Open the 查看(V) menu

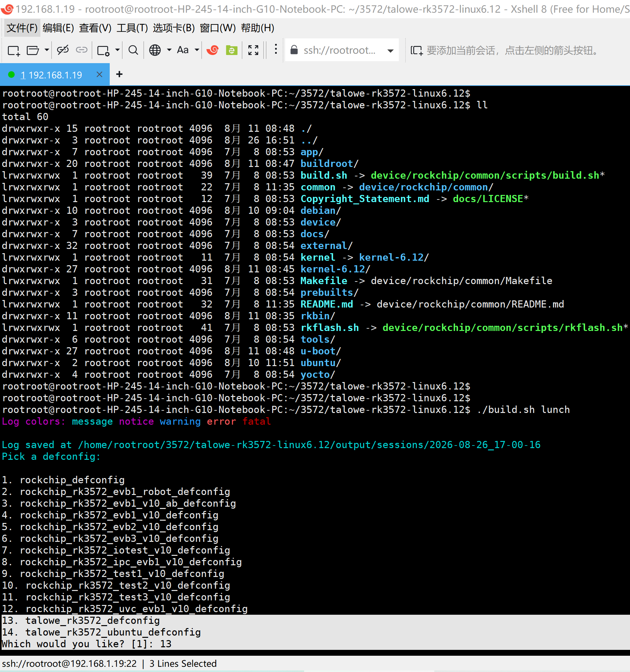[x=95, y=28]
